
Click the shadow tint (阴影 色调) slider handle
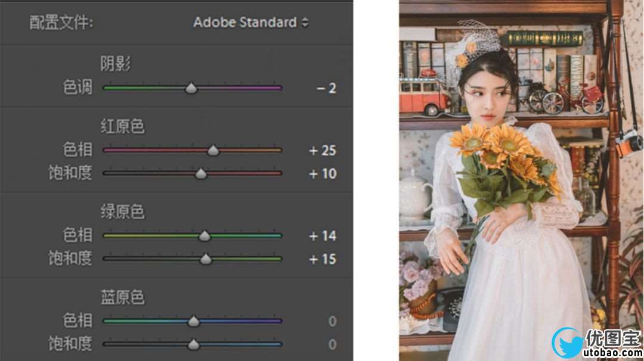point(191,88)
